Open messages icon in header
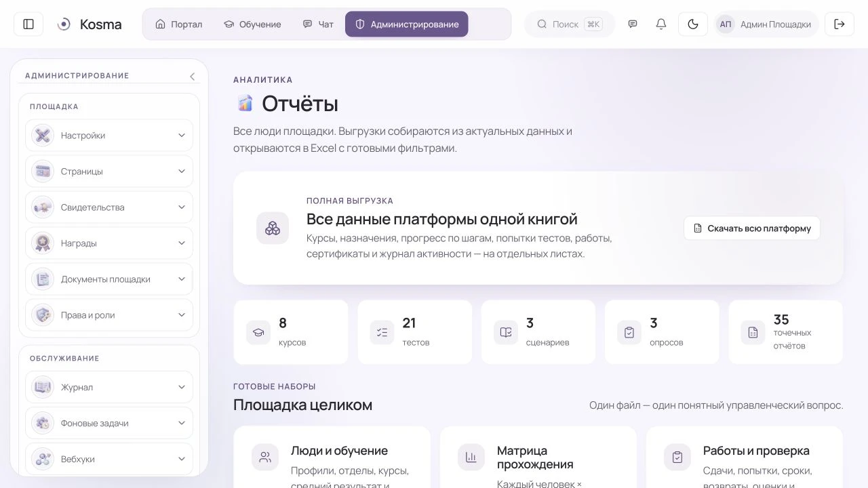The height and width of the screenshot is (488, 868). [633, 24]
